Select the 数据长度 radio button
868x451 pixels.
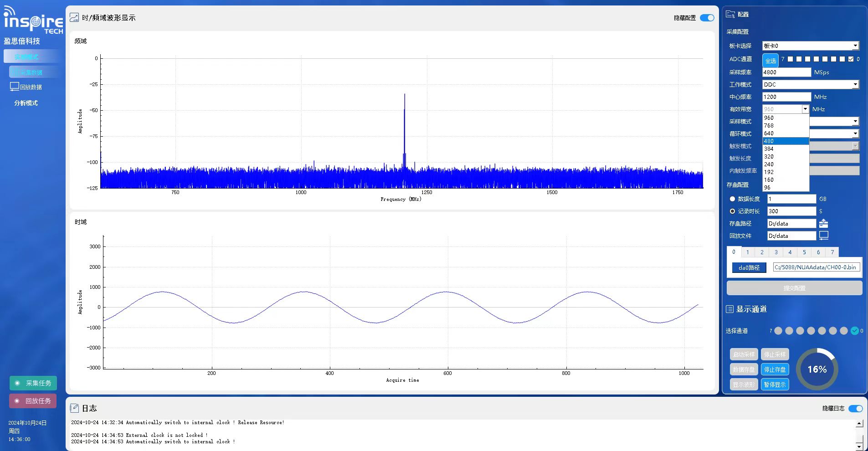[732, 199]
